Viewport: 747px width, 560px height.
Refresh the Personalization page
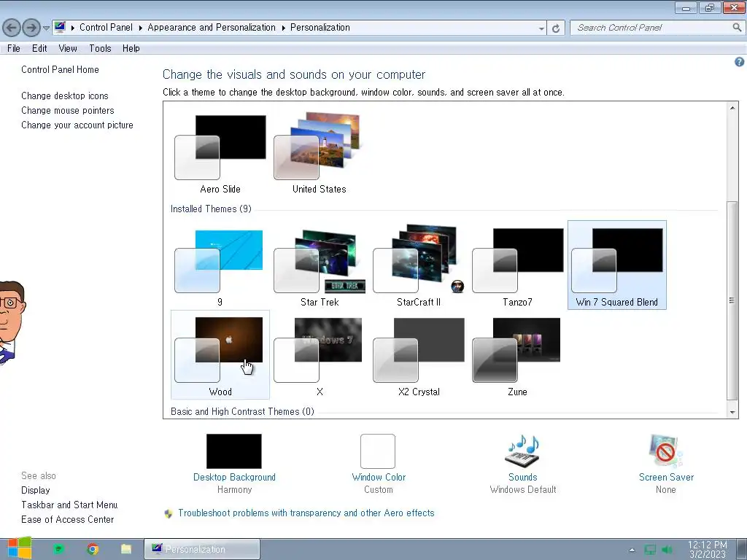(x=556, y=28)
